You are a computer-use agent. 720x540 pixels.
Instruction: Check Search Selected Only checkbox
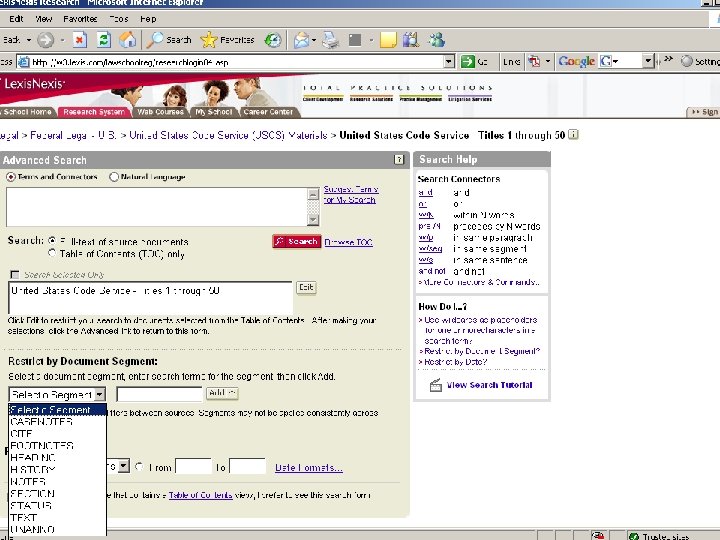(x=15, y=275)
